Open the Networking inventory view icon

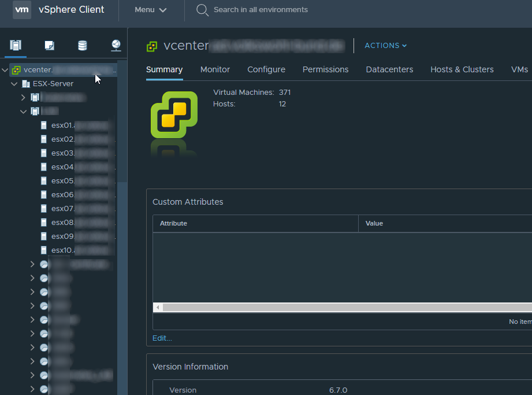click(116, 45)
